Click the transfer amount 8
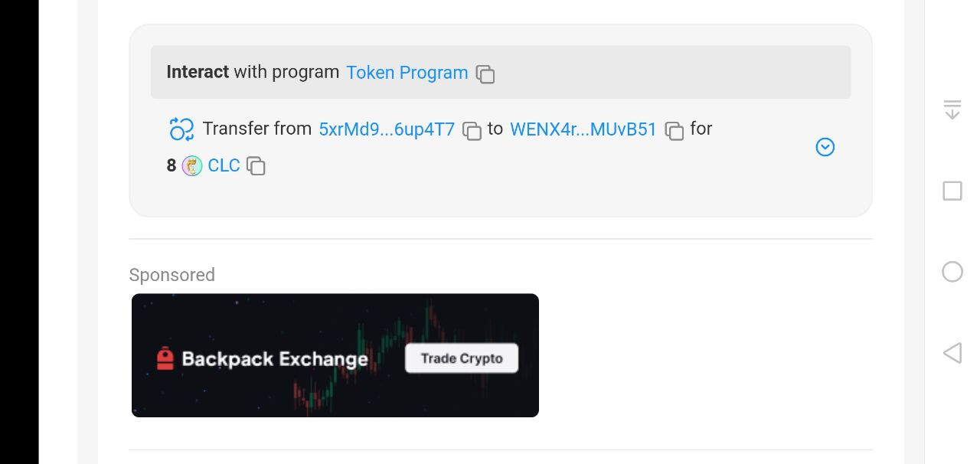The height and width of the screenshot is (464, 980). (171, 165)
